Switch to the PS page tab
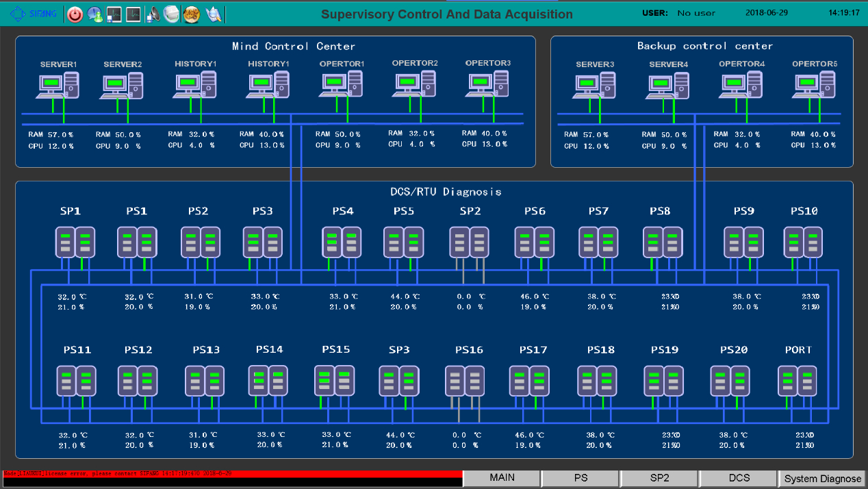868x489 pixels. tap(580, 478)
